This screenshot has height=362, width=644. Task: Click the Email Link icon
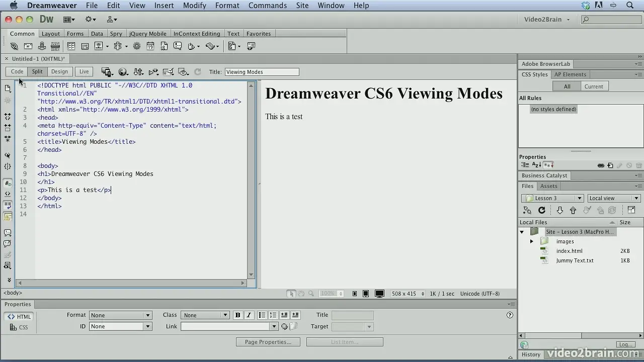coord(28,46)
